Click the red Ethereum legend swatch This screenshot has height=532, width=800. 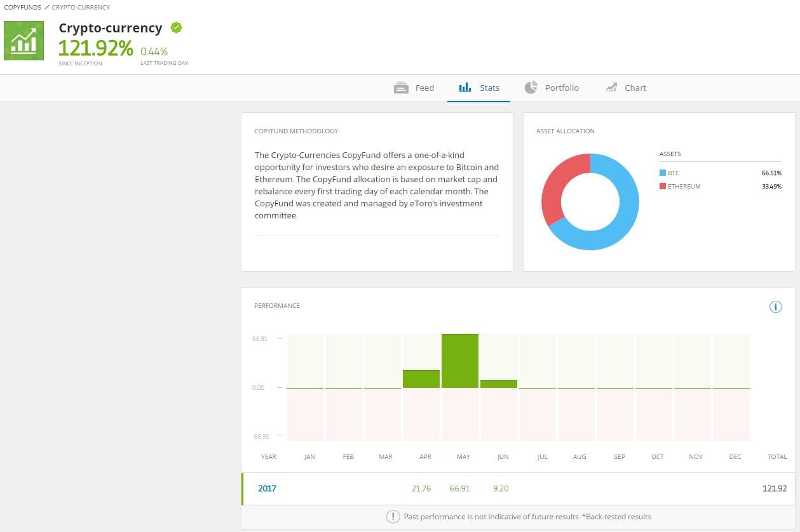[x=663, y=186]
